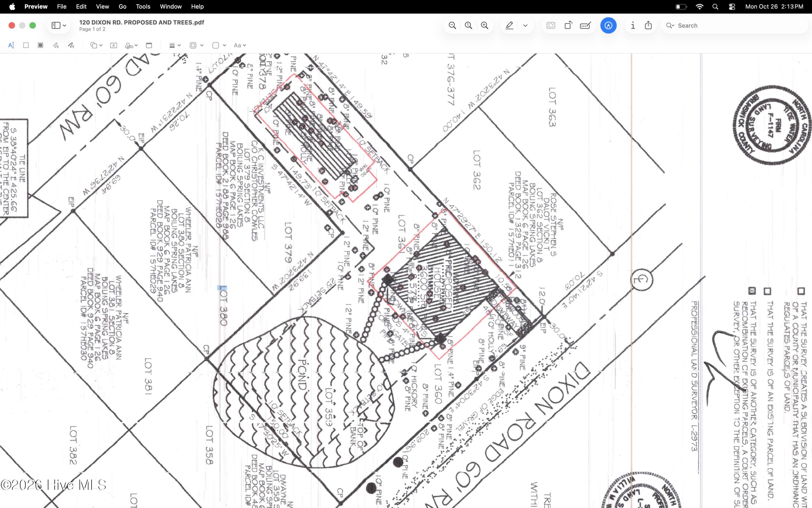Open the Apple menu
The image size is (812, 508).
click(x=12, y=7)
